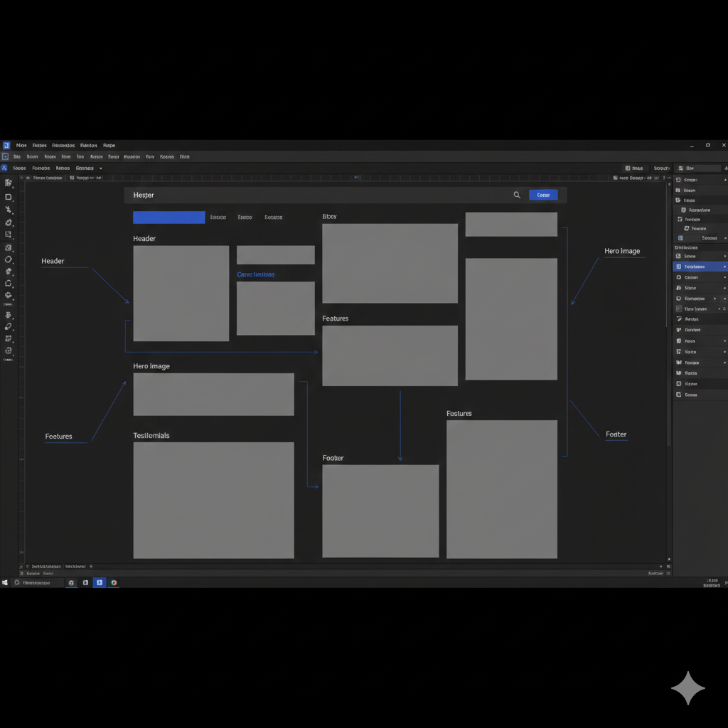Viewport: 728px width, 728px height.
Task: Open the "Nos" menu in the menu bar
Action: click(x=21, y=145)
